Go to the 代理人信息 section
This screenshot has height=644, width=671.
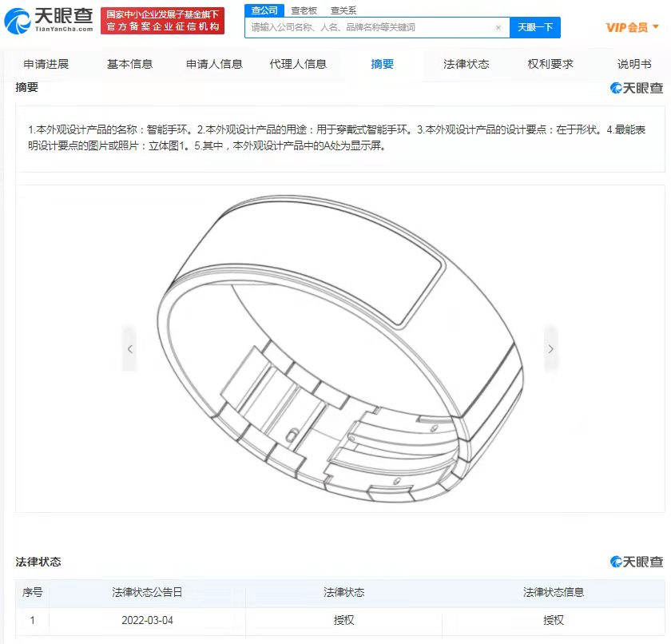(298, 64)
